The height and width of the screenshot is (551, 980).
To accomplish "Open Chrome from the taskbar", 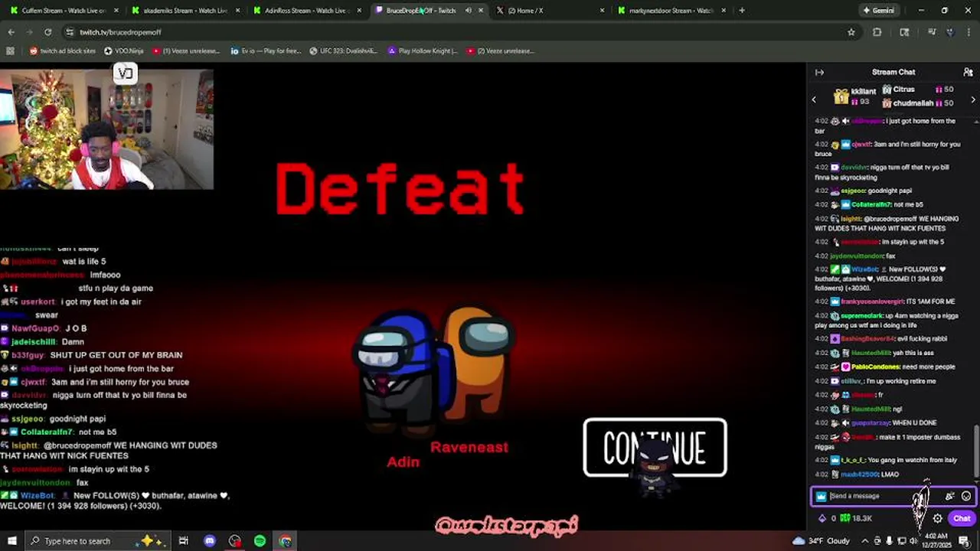I will [285, 541].
